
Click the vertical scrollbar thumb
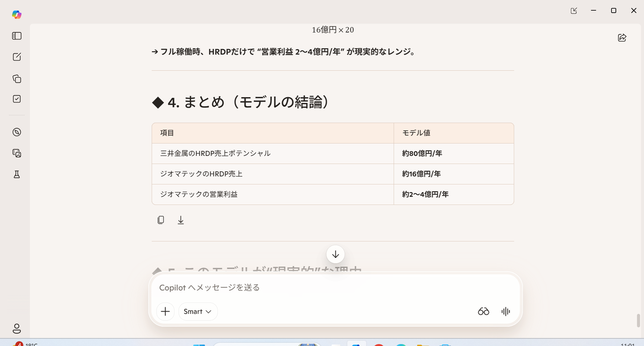click(x=638, y=320)
